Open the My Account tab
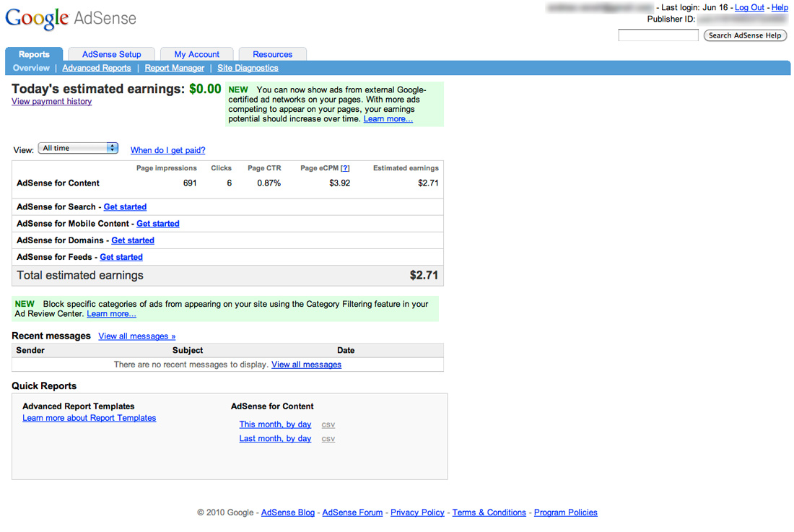 tap(196, 54)
